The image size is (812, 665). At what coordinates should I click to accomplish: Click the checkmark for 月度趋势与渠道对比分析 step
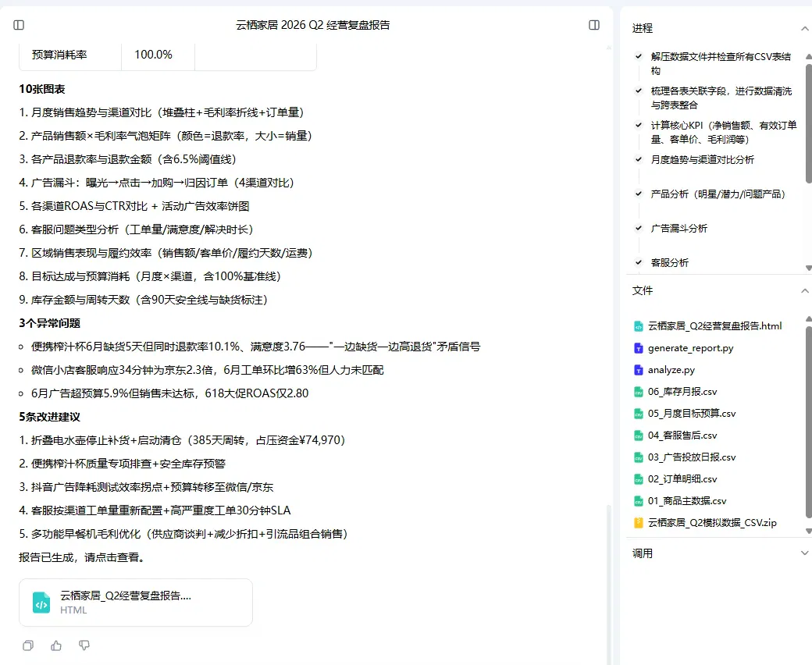pos(639,159)
